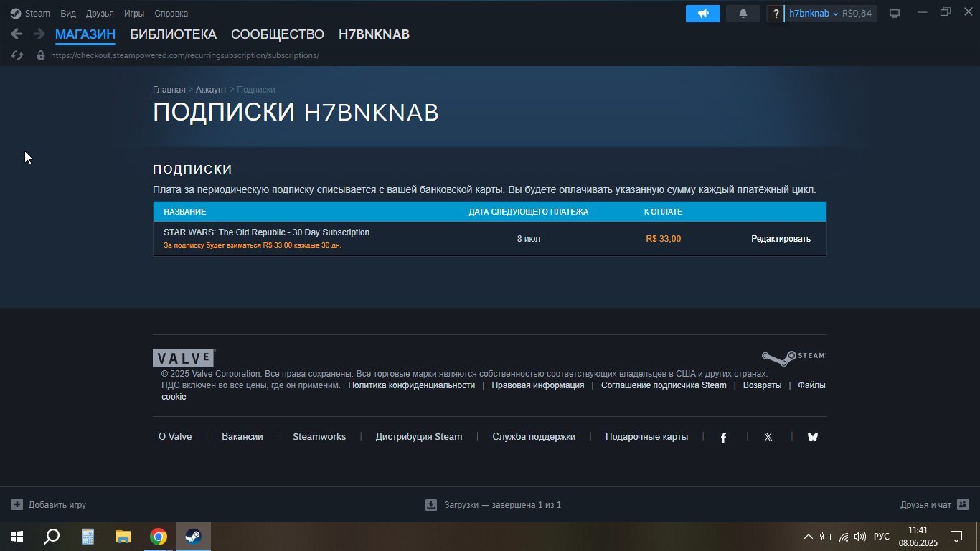Click the Steam logo icon in the menu bar
The image size is (980, 551).
(16, 13)
